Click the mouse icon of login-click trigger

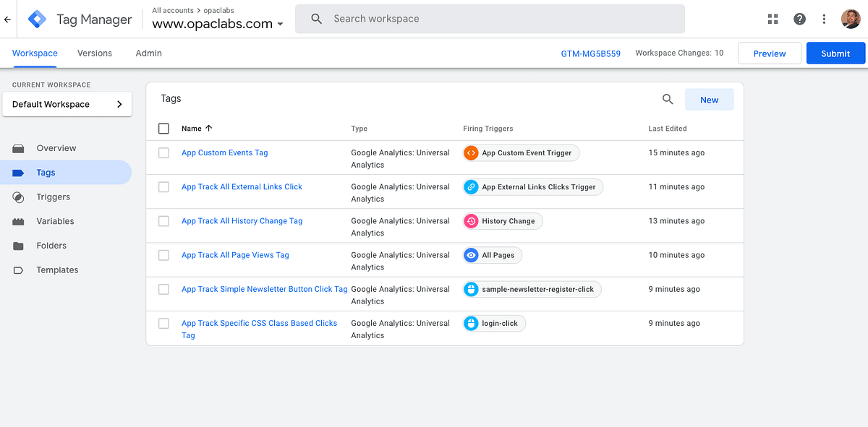(x=471, y=323)
